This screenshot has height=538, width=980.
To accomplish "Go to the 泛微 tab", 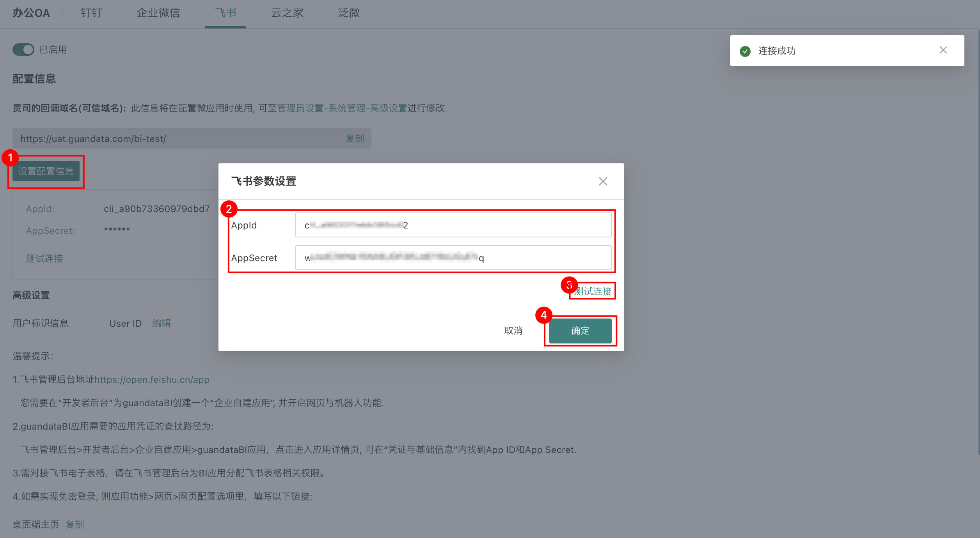I will click(x=348, y=13).
